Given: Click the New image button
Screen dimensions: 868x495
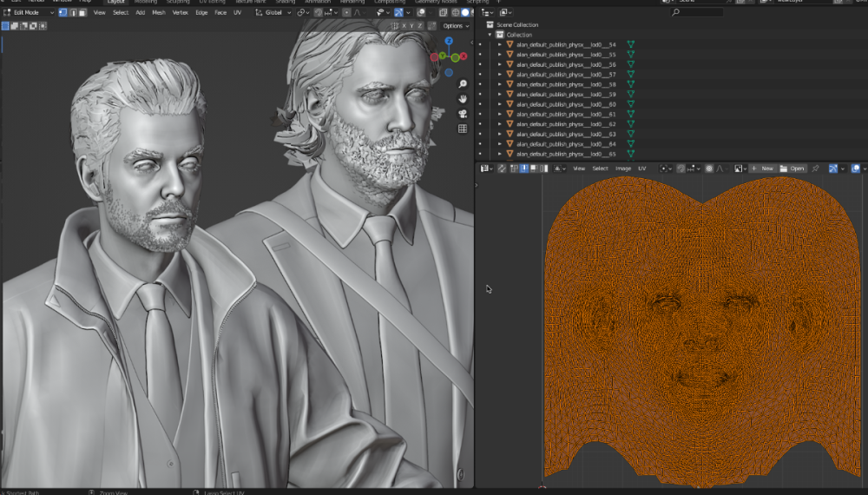Looking at the screenshot, I should tap(762, 168).
